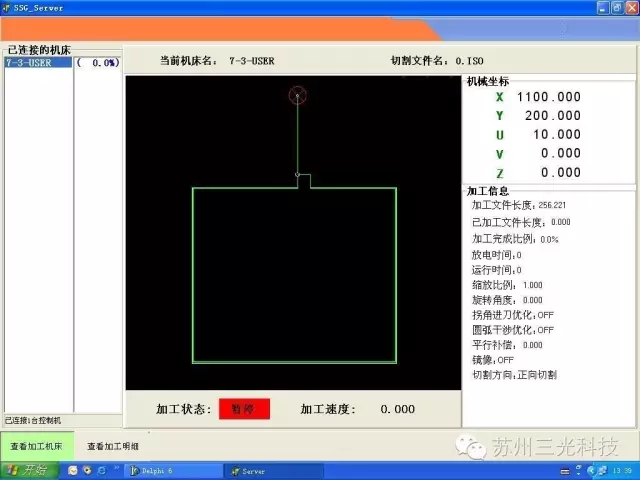Click the red circle start point marker

297,95
